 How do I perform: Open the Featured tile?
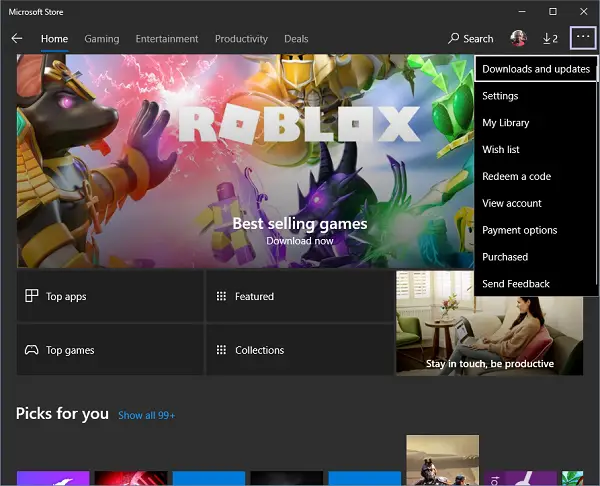click(x=300, y=296)
